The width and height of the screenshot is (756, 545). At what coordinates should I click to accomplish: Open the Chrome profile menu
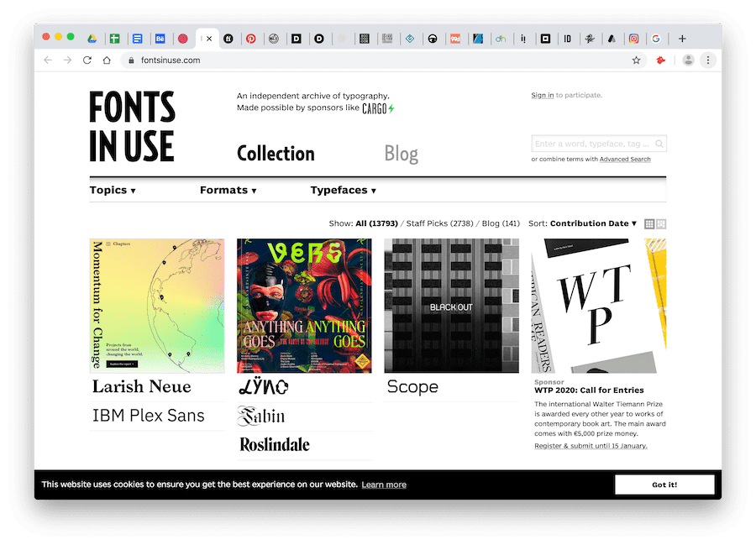pyautogui.click(x=688, y=60)
